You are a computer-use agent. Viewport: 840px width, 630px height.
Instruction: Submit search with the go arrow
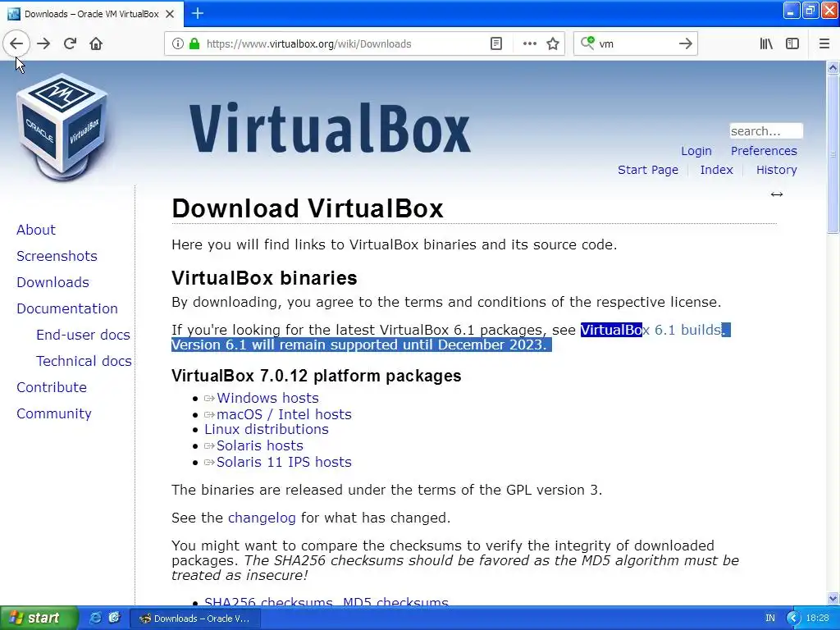[x=685, y=43]
